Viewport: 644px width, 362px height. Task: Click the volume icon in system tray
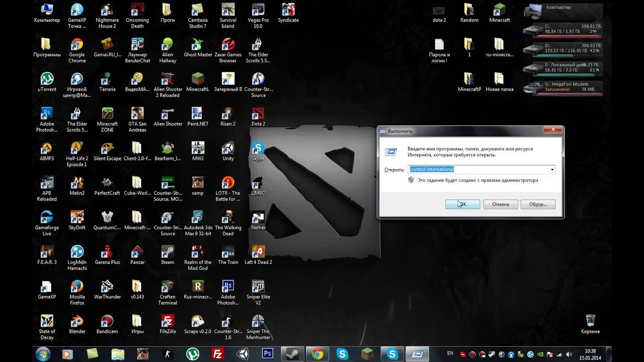(569, 354)
